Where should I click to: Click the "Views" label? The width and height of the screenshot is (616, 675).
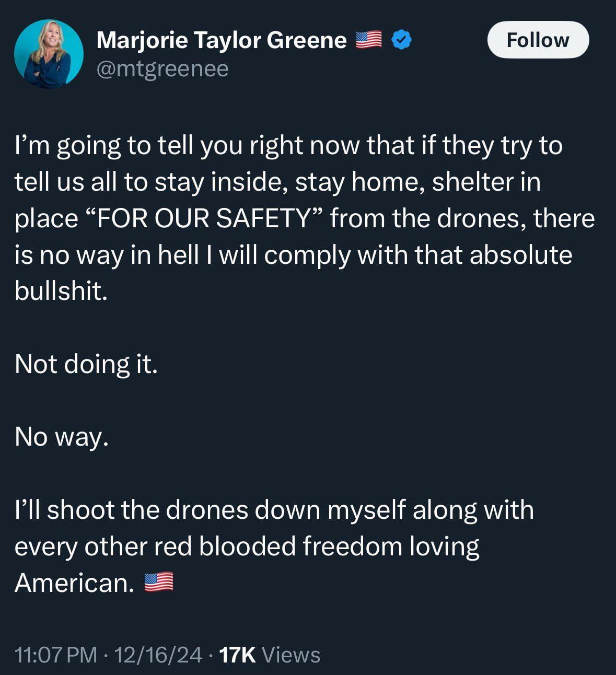[291, 655]
